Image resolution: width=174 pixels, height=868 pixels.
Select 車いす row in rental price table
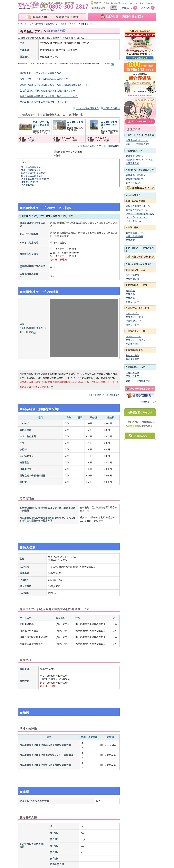69,482
